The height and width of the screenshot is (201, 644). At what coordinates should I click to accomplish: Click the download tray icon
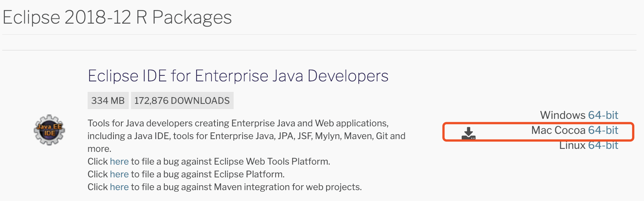tap(468, 133)
